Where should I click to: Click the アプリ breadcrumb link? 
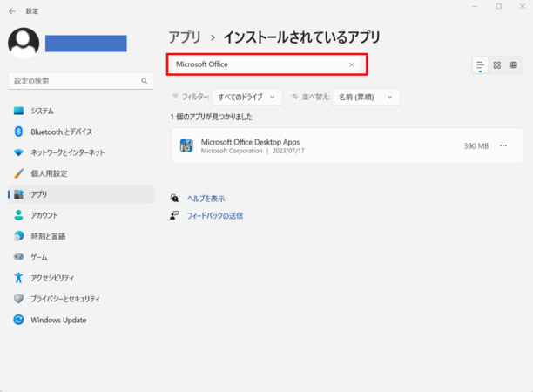click(185, 37)
